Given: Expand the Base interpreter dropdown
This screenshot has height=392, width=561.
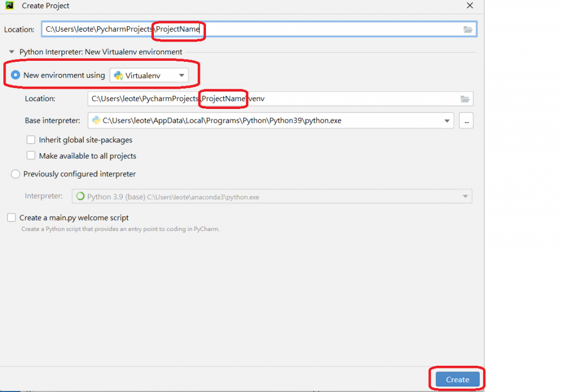Looking at the screenshot, I should click(x=447, y=121).
